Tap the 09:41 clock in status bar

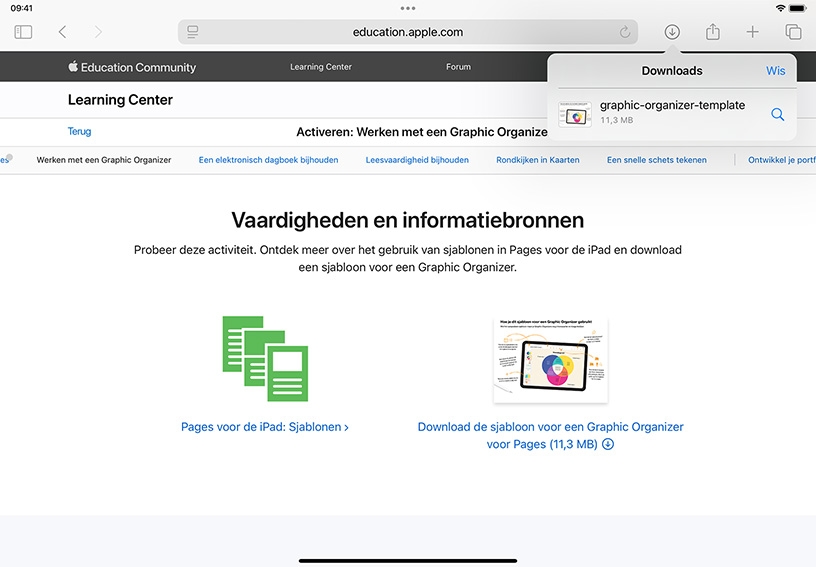click(x=21, y=8)
